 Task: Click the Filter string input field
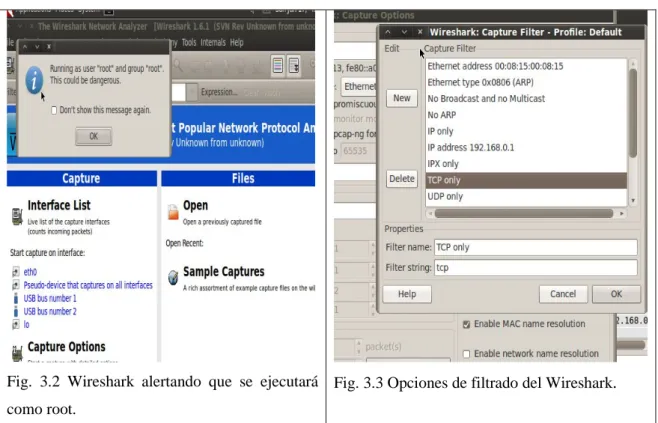coord(535,268)
